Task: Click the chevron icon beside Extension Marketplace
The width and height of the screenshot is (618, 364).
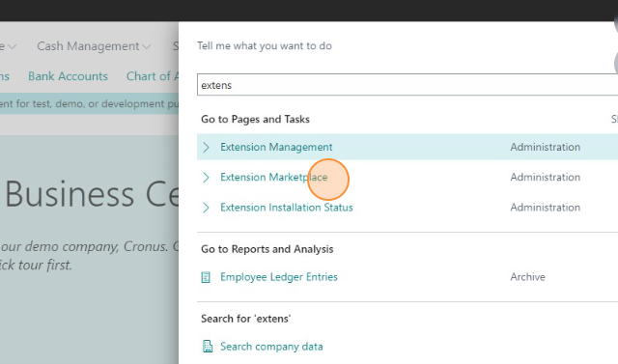Action: [206, 178]
